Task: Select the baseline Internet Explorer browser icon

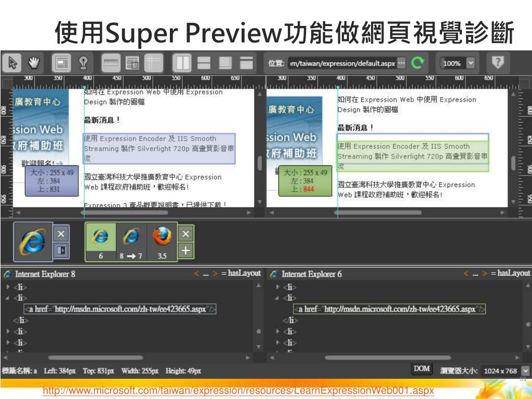Action: click(x=33, y=242)
